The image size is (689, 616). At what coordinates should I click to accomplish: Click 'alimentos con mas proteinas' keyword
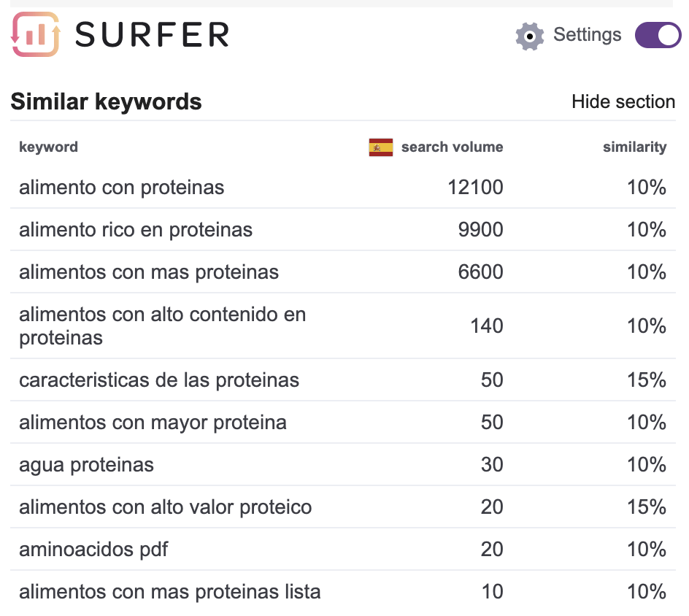click(149, 272)
